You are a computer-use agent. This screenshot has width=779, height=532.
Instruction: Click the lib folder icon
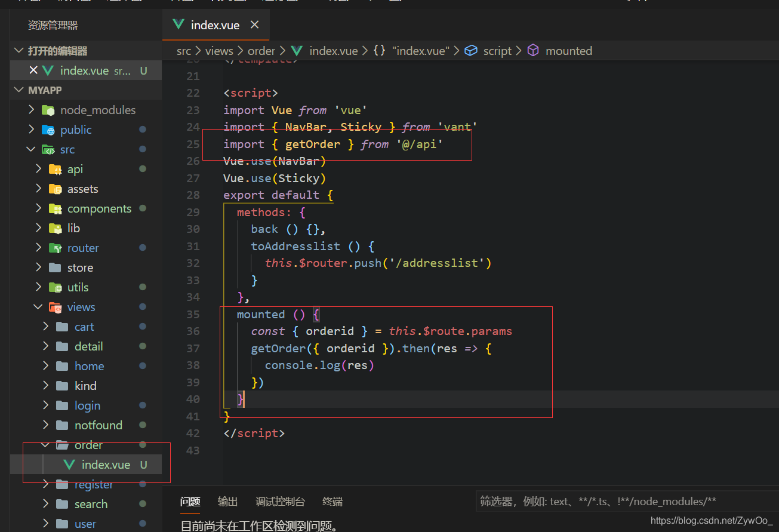click(56, 228)
